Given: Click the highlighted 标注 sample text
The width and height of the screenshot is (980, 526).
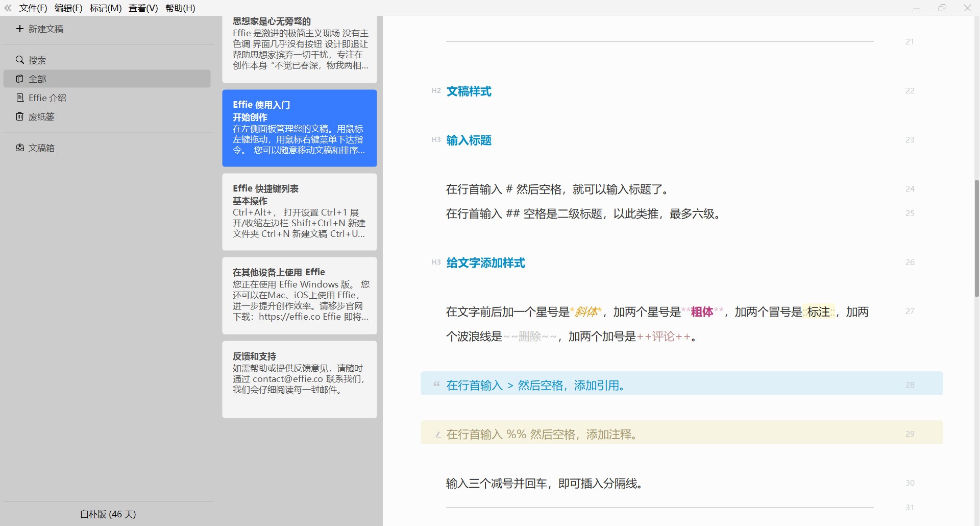Looking at the screenshot, I should [x=819, y=312].
